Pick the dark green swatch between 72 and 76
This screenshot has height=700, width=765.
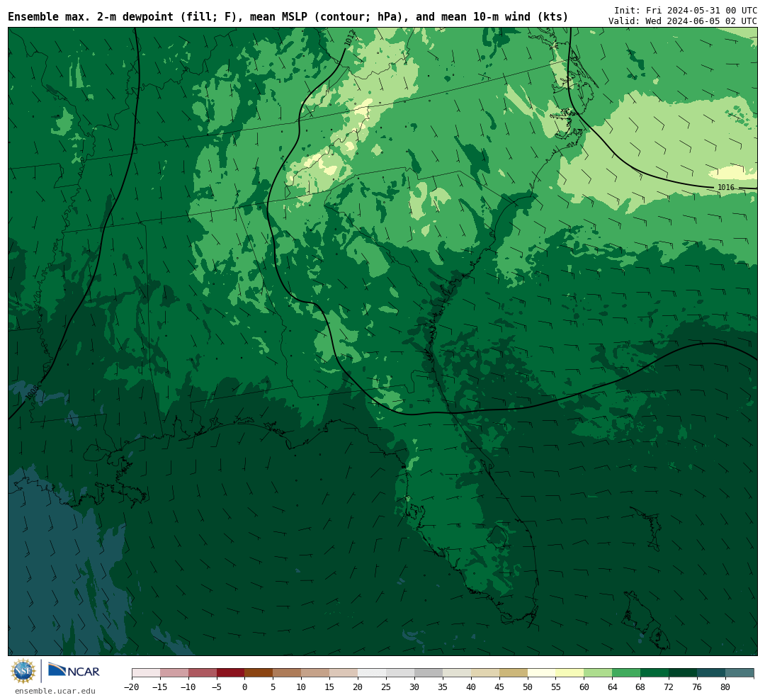click(x=683, y=672)
